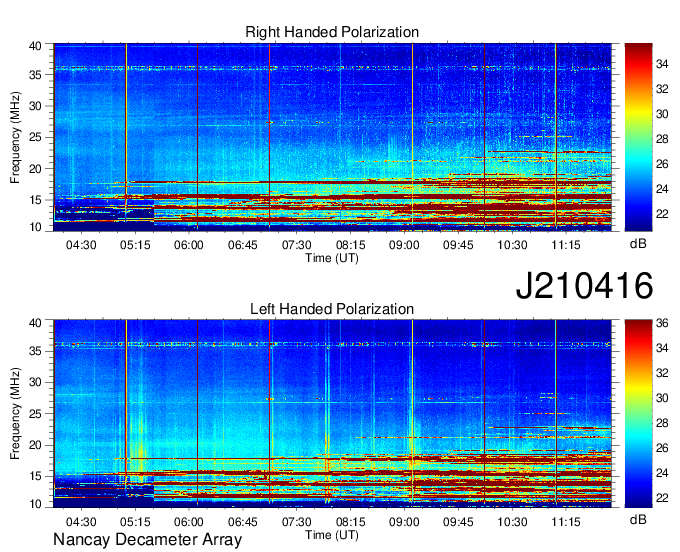Screen dimensions: 680x552
Task: Click the 05:15 time tick of Right Handed plot
Action: [x=135, y=245]
